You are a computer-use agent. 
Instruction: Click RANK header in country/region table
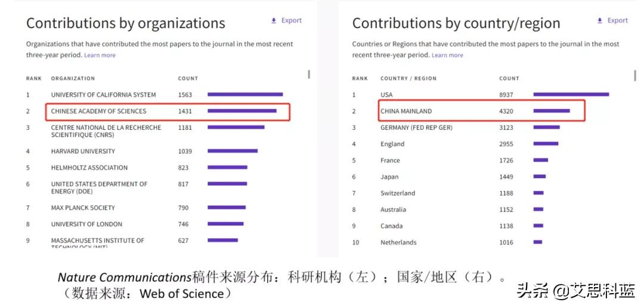(x=360, y=78)
